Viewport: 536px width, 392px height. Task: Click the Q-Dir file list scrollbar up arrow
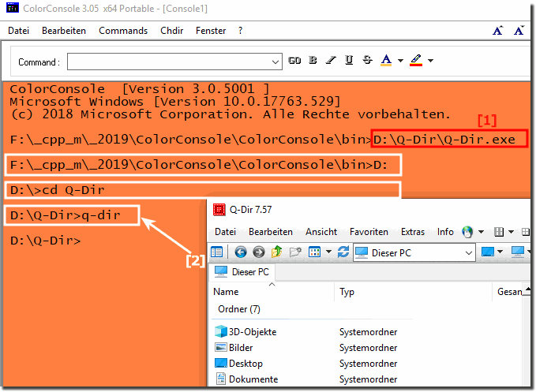pos(527,291)
